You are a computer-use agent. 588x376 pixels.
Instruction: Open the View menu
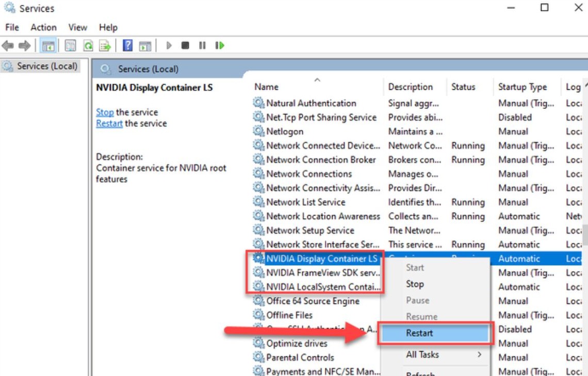click(x=78, y=27)
